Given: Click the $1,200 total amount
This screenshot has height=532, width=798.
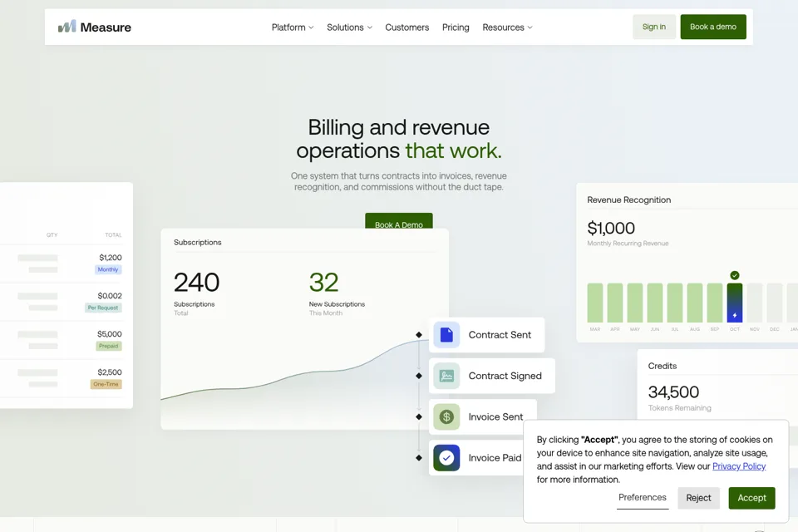Looking at the screenshot, I should tap(111, 258).
